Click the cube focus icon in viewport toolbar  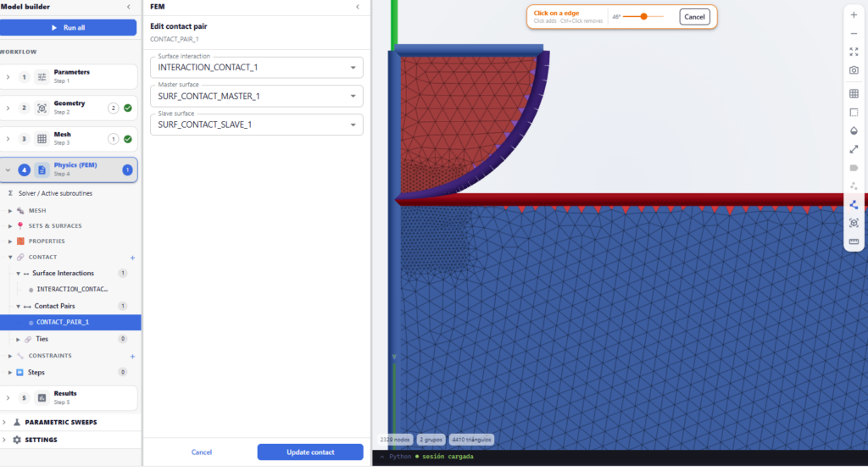(x=854, y=223)
